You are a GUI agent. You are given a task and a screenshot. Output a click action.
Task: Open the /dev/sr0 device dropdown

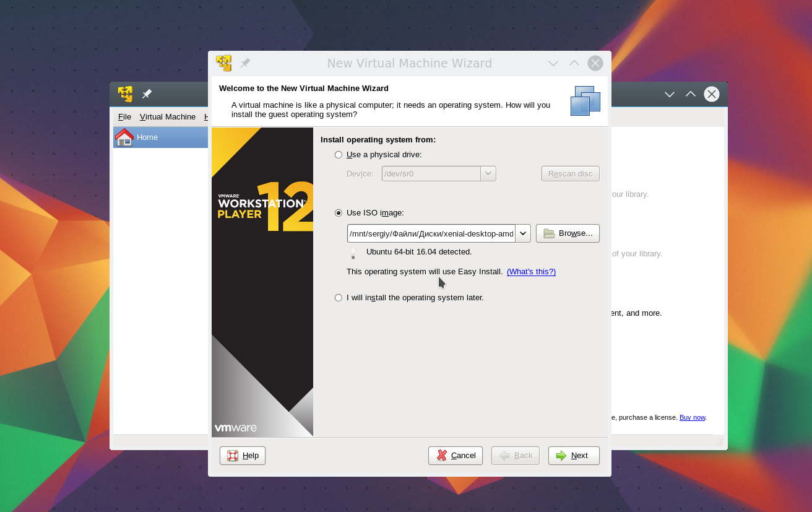tap(488, 174)
